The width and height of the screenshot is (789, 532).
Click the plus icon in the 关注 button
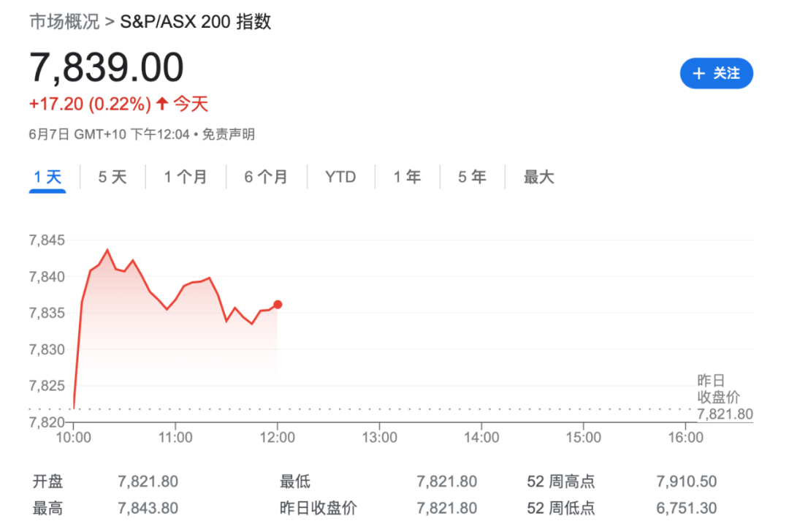tap(698, 74)
